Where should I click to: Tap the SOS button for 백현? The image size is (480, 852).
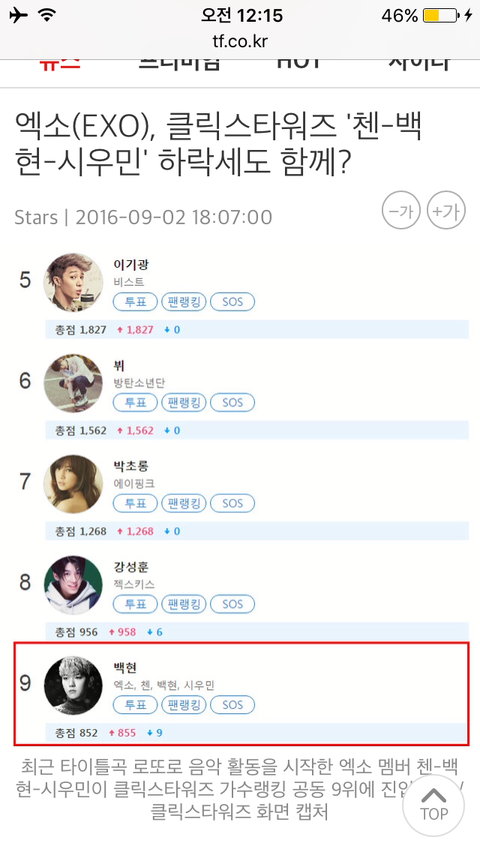coord(232,705)
